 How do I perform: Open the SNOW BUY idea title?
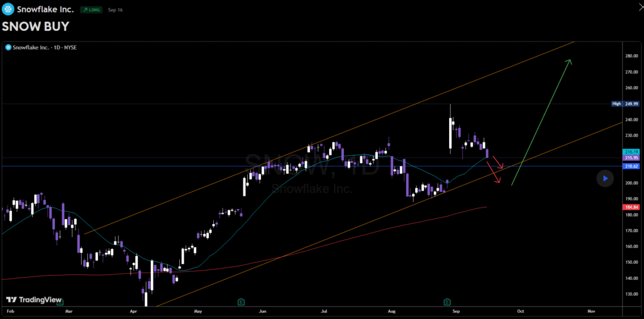(x=35, y=27)
